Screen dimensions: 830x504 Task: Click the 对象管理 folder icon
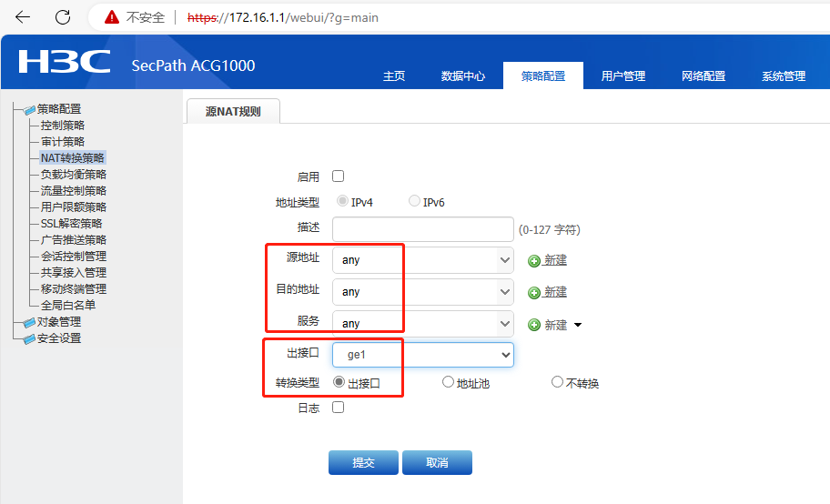30,322
